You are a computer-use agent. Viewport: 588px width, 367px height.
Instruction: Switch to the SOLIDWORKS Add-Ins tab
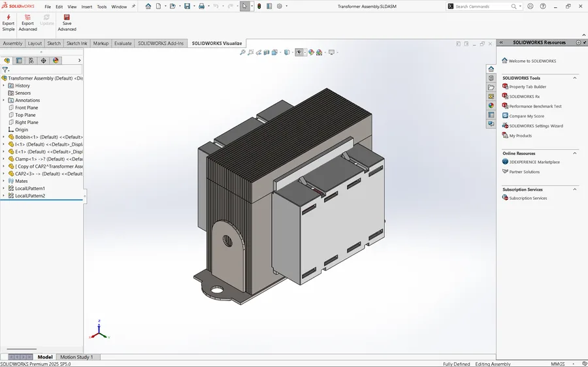tap(161, 43)
